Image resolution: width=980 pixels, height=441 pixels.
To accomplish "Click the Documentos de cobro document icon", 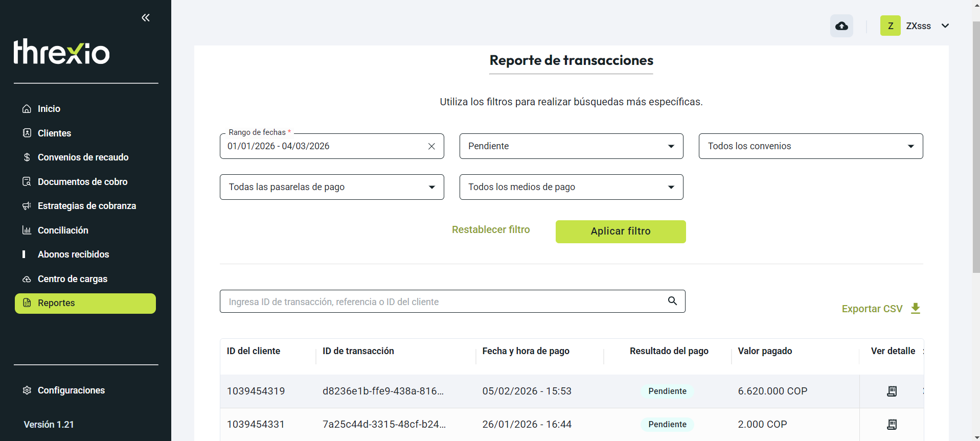I will [x=27, y=181].
